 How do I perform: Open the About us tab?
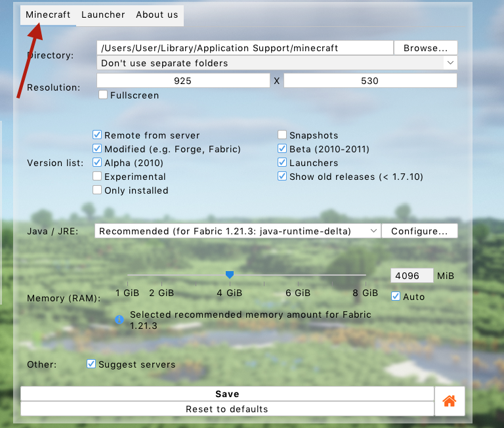(157, 15)
